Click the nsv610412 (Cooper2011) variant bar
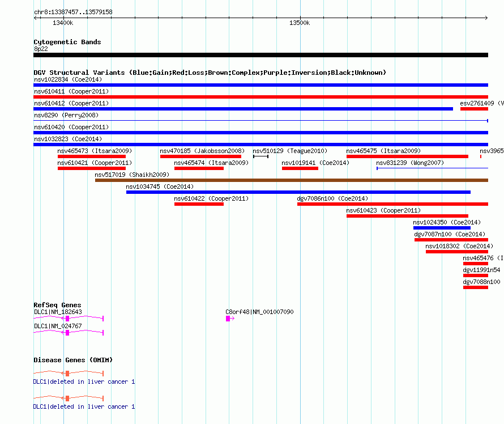Image resolution: width=504 pixels, height=424 pixels. click(x=243, y=109)
